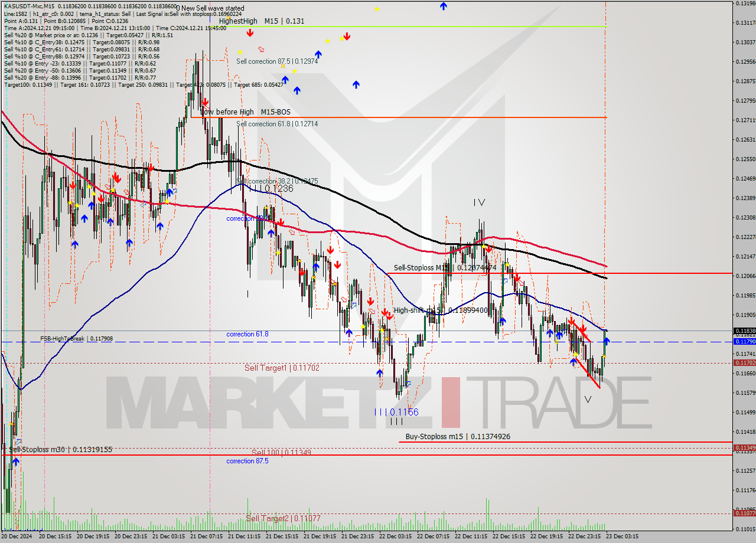Click the 0.11838 current price tag
The image size is (756, 543).
pyautogui.click(x=744, y=331)
